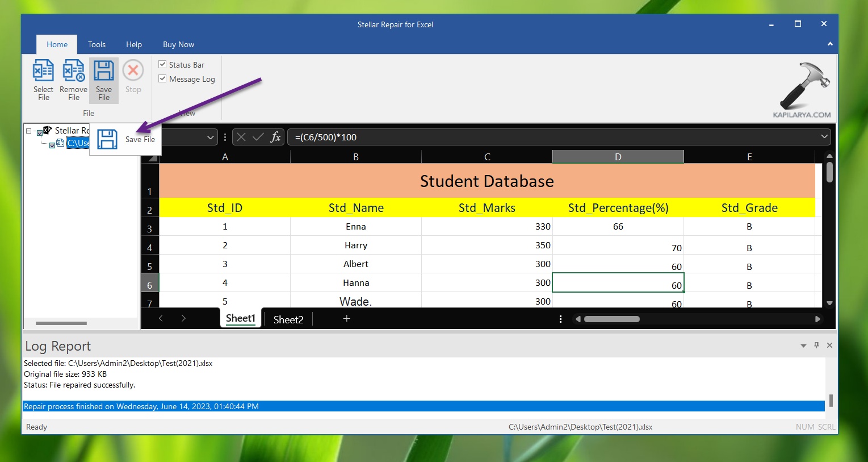
Task: Pin the Log Report panel
Action: pos(816,346)
